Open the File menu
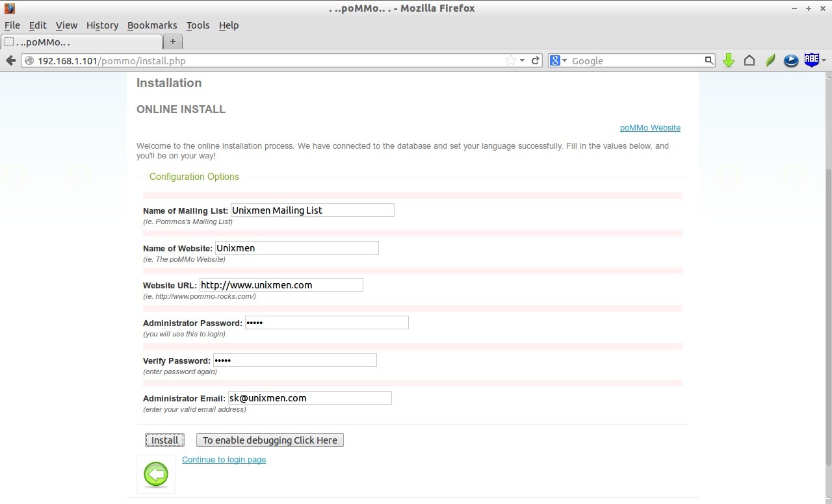Screen dimensions: 832x504 12,25
